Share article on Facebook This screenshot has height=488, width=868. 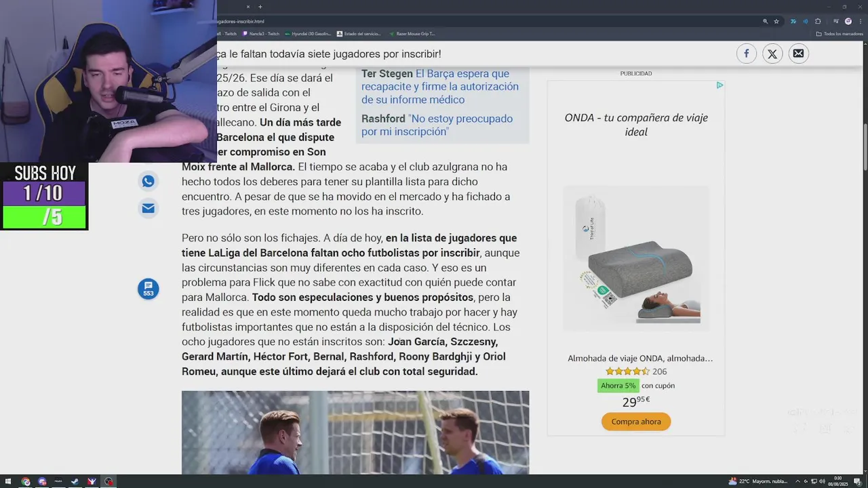pyautogui.click(x=746, y=54)
